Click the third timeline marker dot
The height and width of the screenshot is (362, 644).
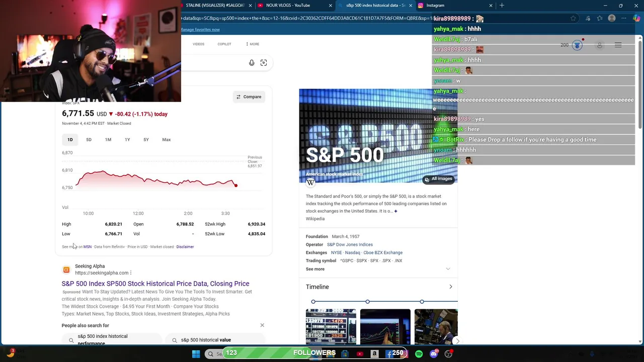point(422,302)
